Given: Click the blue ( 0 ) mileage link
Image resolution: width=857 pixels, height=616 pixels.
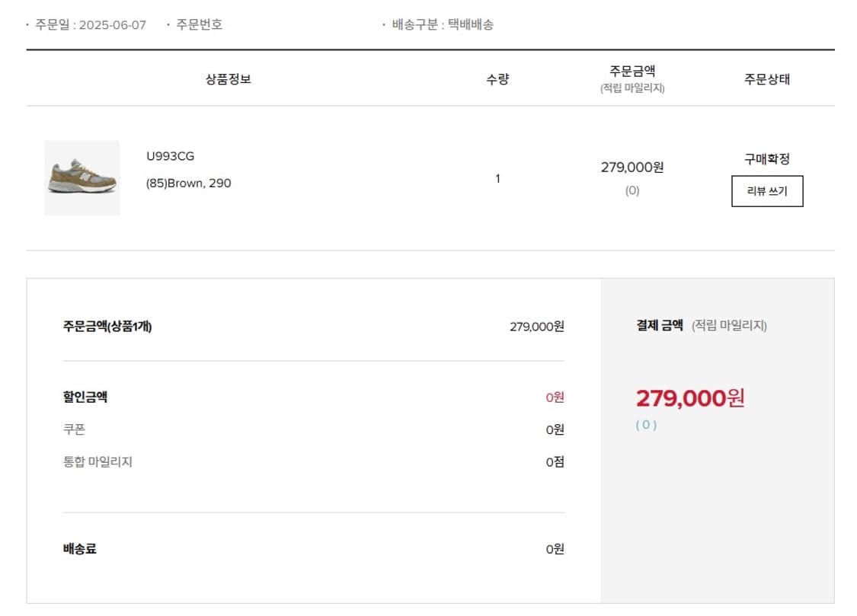Looking at the screenshot, I should [x=645, y=426].
